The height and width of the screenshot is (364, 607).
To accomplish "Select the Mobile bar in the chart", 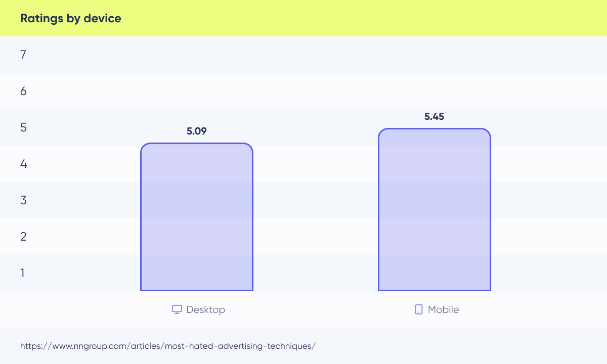I will coord(434,210).
